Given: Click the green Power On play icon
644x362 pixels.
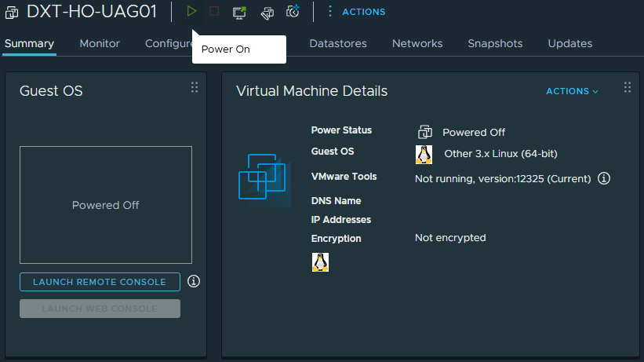Looking at the screenshot, I should coord(191,12).
